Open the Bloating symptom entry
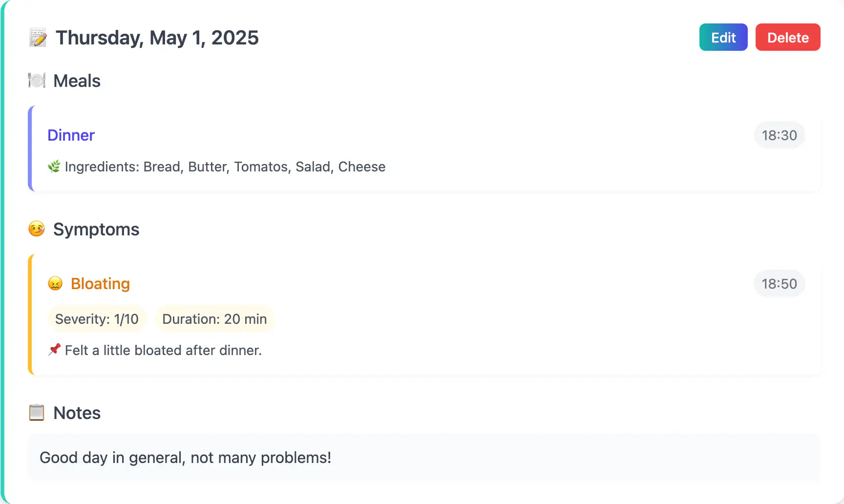This screenshot has height=504, width=844. coord(100,283)
